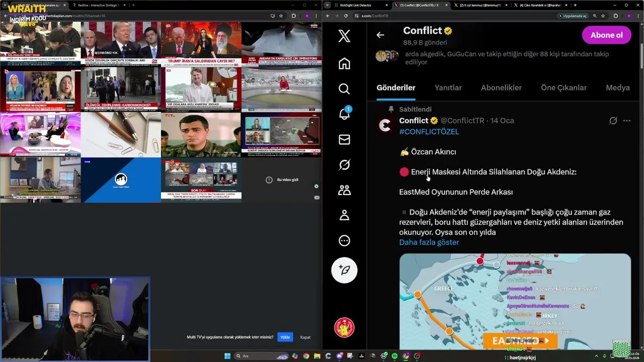This screenshot has height=362, width=644.
Task: Open Notifications bell in X sidebar
Action: pos(344,114)
